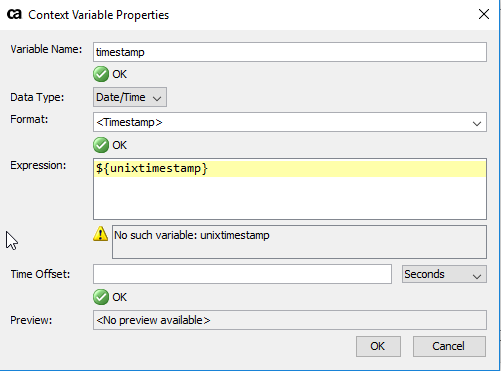Open the Seconds time unit dropdown
Viewport: 501px width, 371px height.
444,274
